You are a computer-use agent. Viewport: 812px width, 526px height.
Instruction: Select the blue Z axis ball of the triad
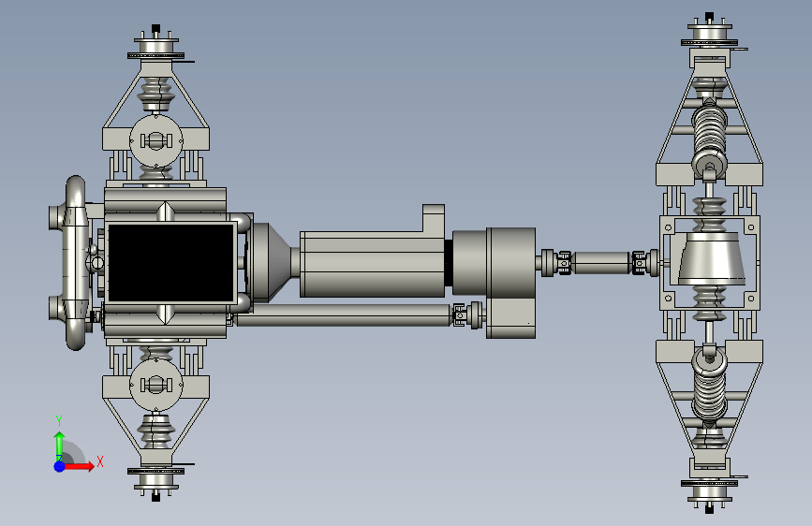click(x=60, y=466)
